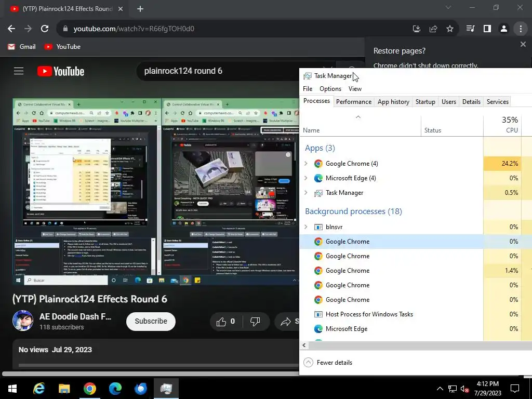Open Task Manager Options menu
Image resolution: width=532 pixels, height=399 pixels.
tap(330, 89)
